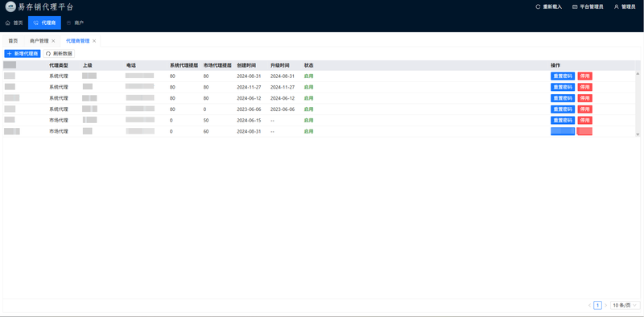The height and width of the screenshot is (317, 644).
Task: Close the 商户管理 tab
Action: tap(53, 41)
